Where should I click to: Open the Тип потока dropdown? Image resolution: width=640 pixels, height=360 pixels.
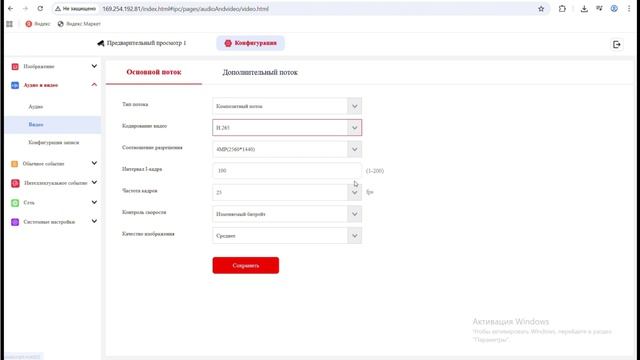click(x=287, y=106)
